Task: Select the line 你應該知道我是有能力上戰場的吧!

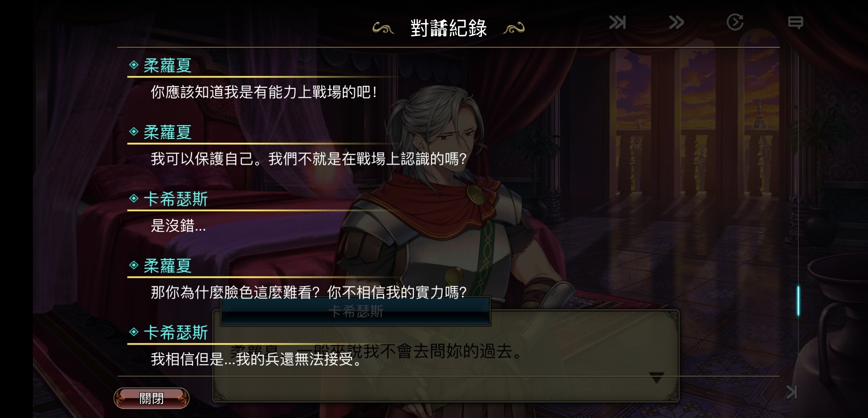Action: [x=263, y=92]
